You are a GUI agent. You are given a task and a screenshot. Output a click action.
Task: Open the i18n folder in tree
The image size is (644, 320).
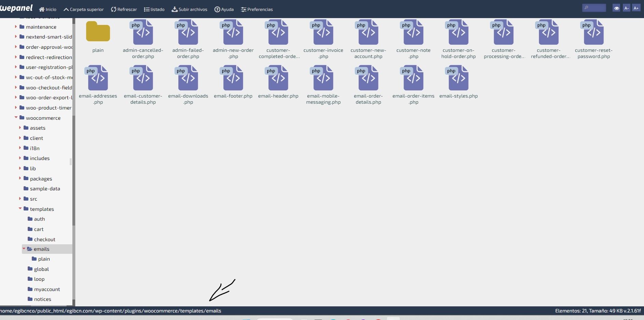click(x=31, y=148)
